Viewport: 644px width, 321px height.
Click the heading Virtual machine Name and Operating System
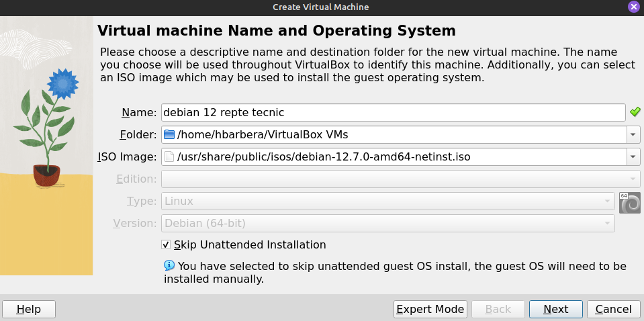point(277,31)
